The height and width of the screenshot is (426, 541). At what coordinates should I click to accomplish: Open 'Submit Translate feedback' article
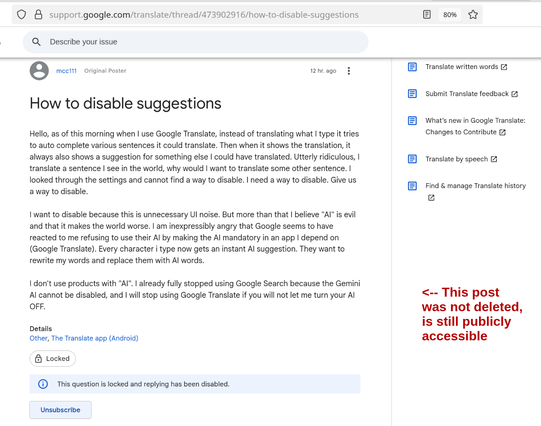(467, 93)
